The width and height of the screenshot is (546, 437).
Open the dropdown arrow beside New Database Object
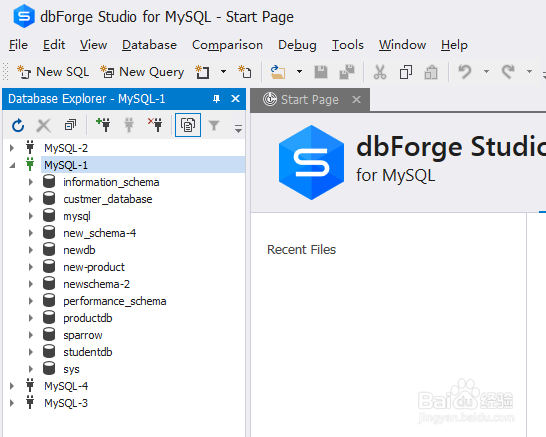224,72
